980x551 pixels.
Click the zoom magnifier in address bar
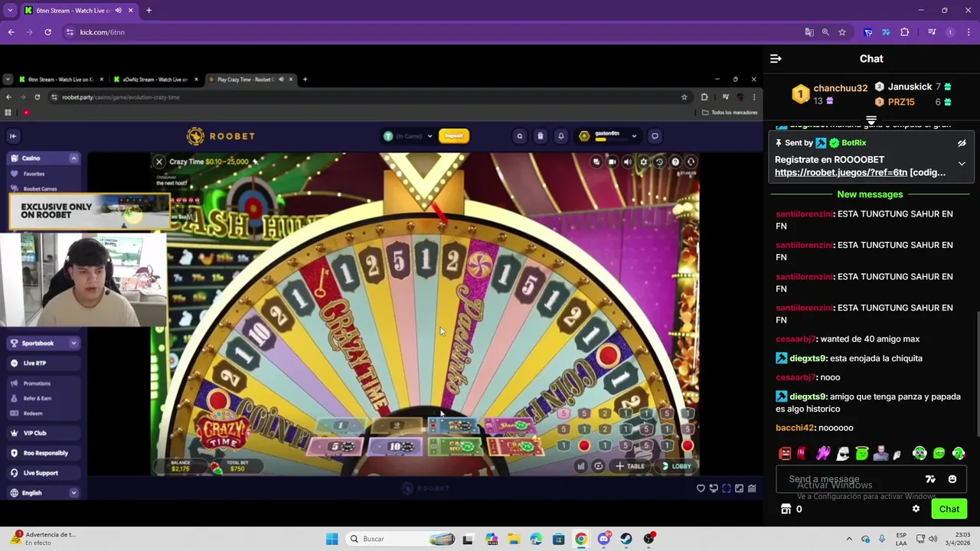click(825, 32)
